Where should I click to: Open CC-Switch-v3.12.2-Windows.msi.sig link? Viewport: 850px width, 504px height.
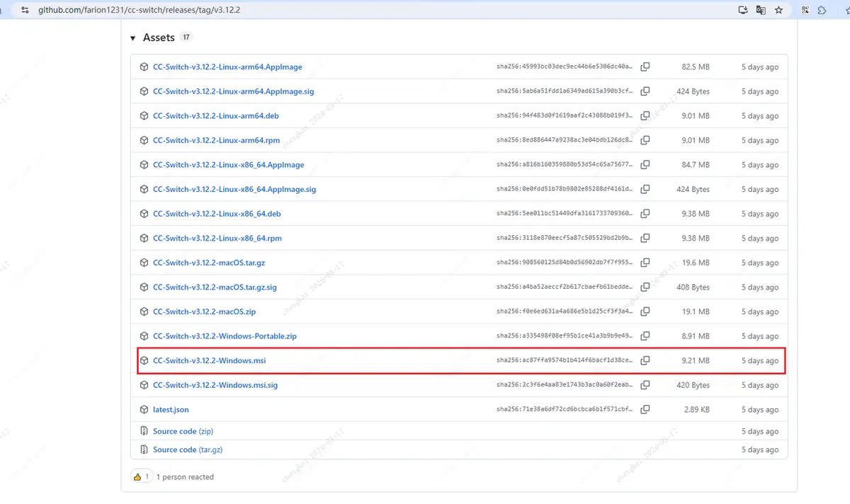click(x=215, y=385)
